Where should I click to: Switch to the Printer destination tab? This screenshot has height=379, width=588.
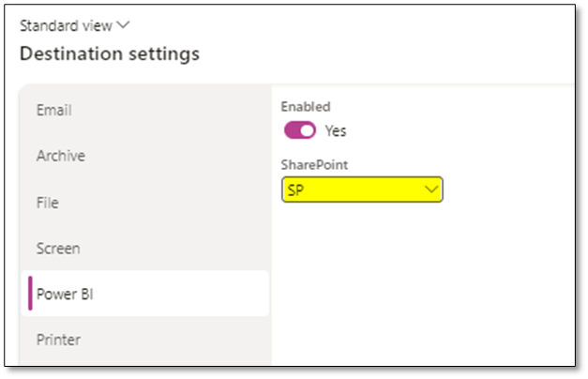(x=59, y=340)
